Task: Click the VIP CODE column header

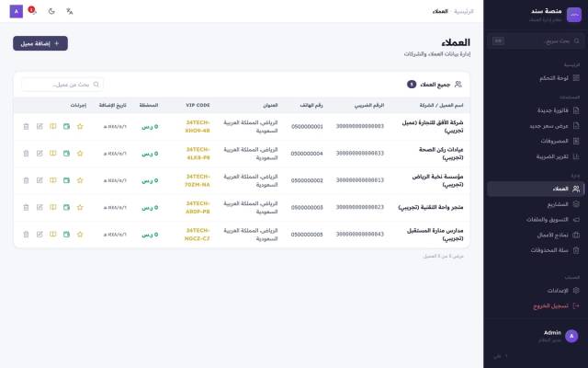Action: (198, 106)
